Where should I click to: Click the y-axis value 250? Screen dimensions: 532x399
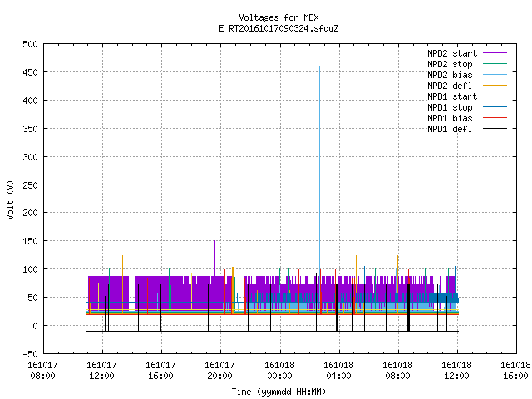pyautogui.click(x=30, y=185)
